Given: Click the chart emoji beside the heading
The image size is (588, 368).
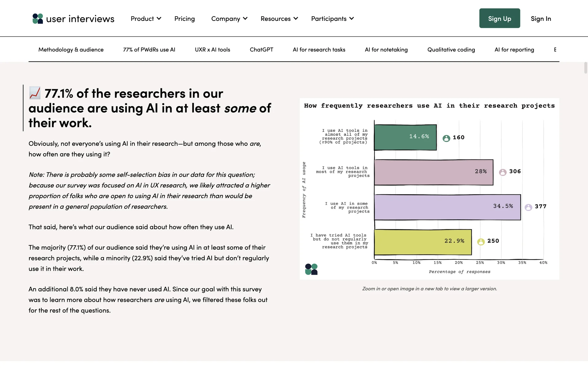Looking at the screenshot, I should pos(35,93).
